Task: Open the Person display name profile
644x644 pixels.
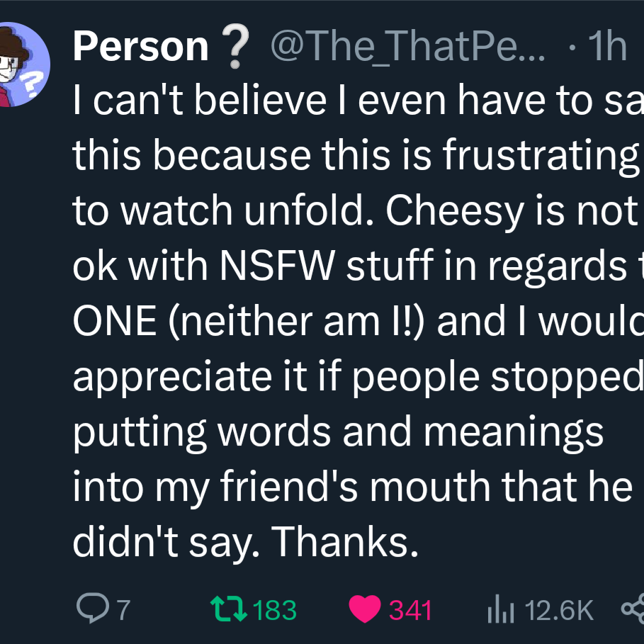Action: (x=140, y=47)
